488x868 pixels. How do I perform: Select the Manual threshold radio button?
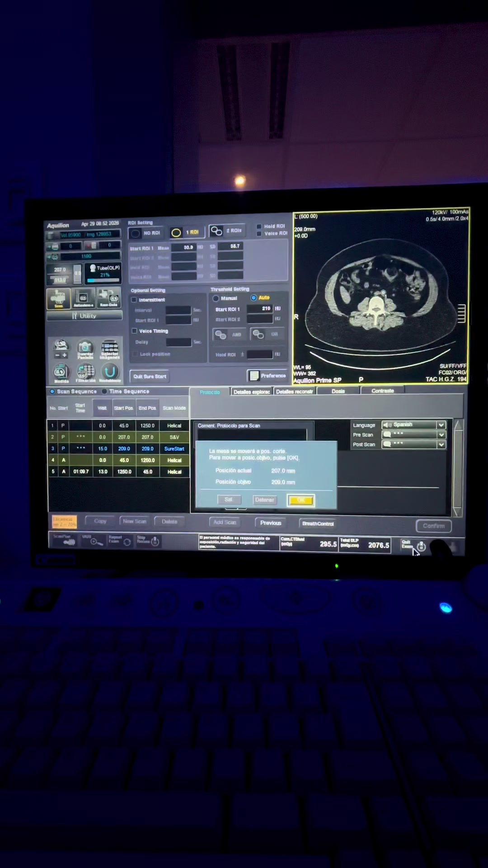[x=216, y=298]
